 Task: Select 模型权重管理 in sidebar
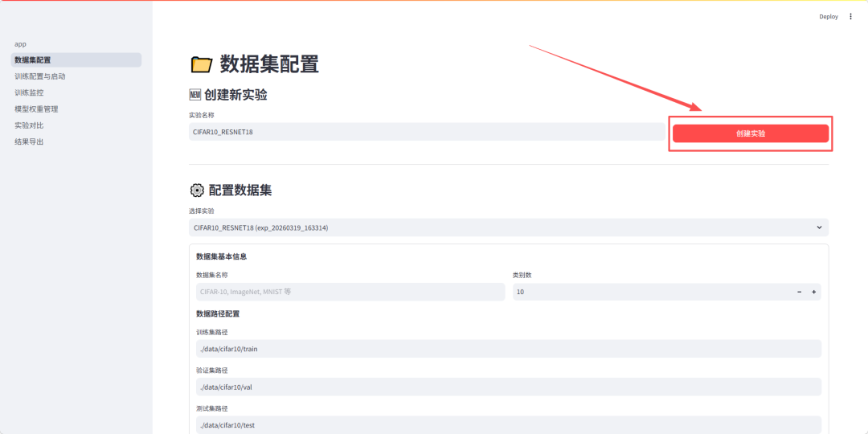(36, 108)
